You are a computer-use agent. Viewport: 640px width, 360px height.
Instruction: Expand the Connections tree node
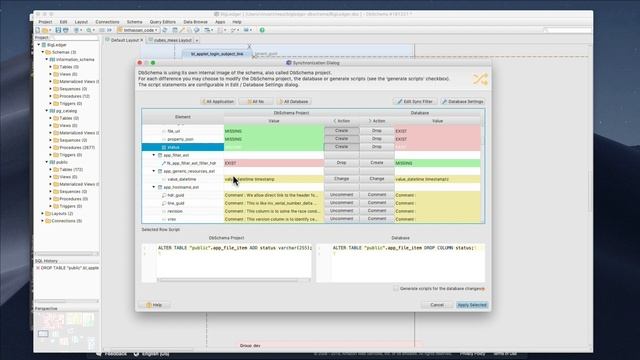(42, 221)
